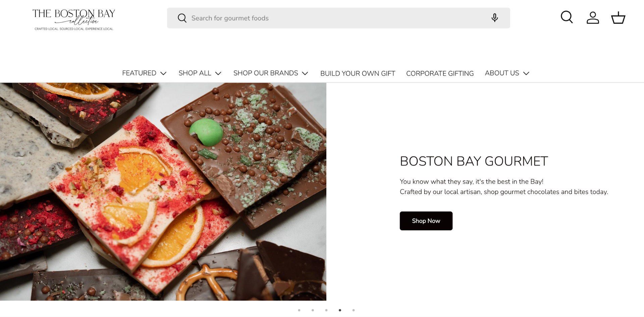Expand the Featured dropdown menu

144,73
